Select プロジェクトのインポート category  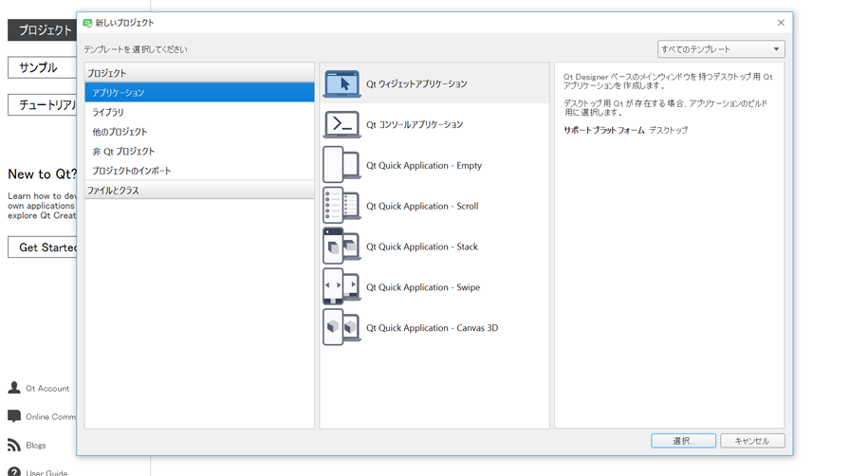click(199, 171)
